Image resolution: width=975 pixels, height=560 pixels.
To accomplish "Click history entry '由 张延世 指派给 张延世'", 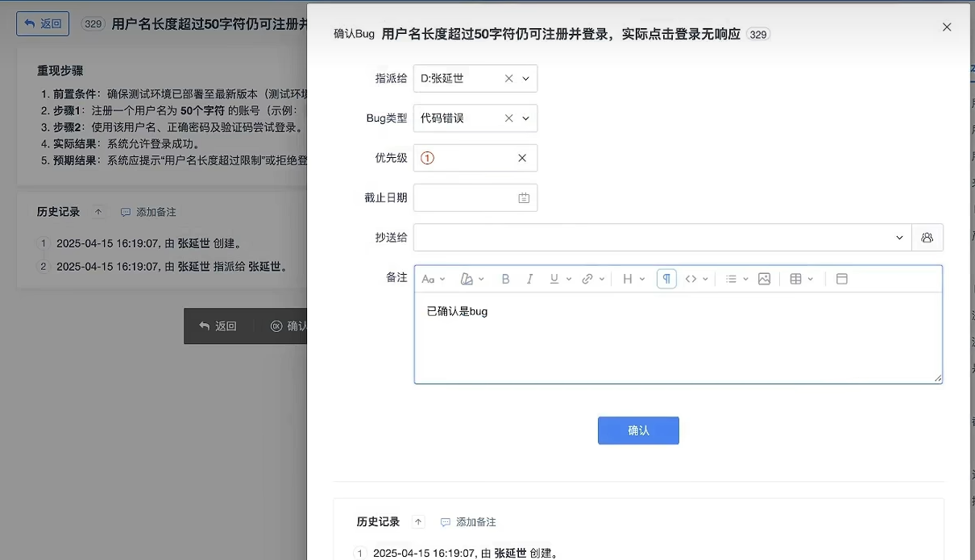I will point(226,266).
